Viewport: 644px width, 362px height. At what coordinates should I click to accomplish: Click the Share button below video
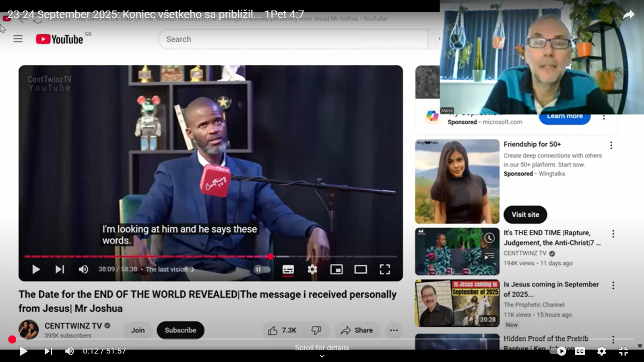pos(357,330)
